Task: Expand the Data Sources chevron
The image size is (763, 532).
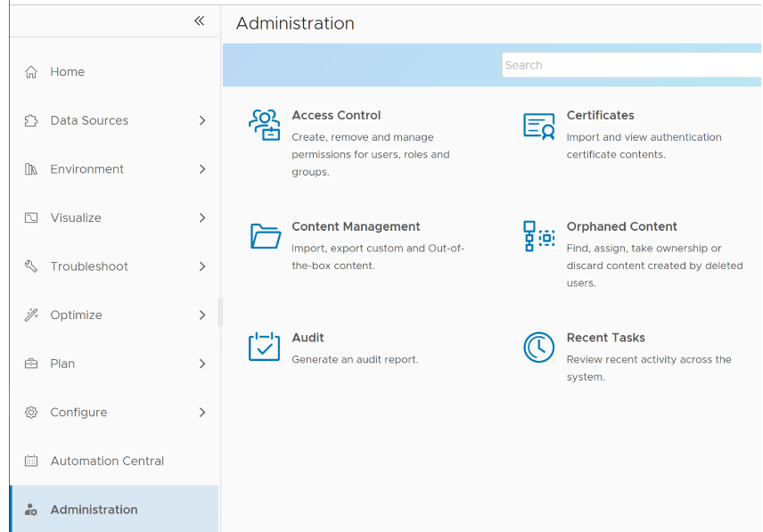Action: click(202, 120)
